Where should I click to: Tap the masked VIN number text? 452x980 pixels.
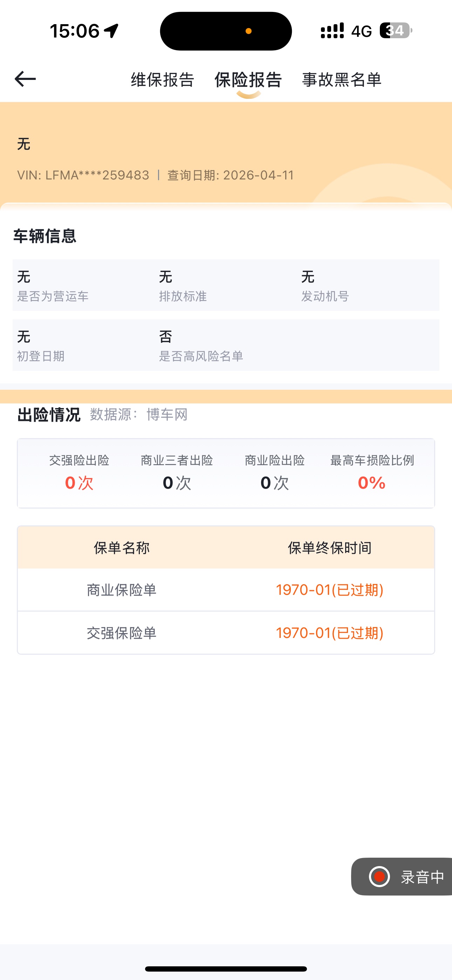click(x=83, y=175)
